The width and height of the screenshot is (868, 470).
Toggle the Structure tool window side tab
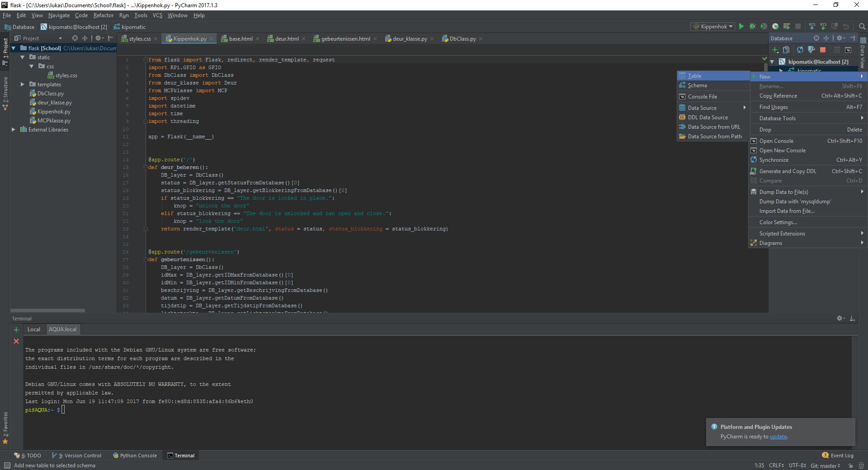[x=5, y=93]
